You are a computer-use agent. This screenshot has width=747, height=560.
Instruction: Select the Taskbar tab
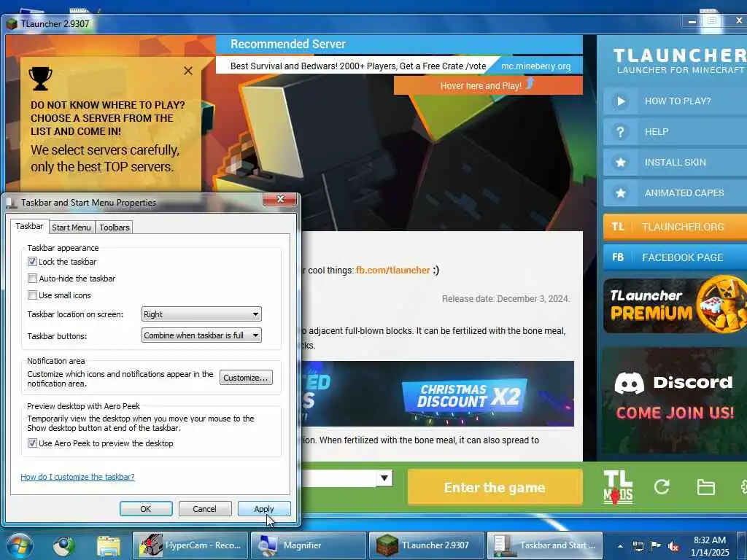point(29,226)
